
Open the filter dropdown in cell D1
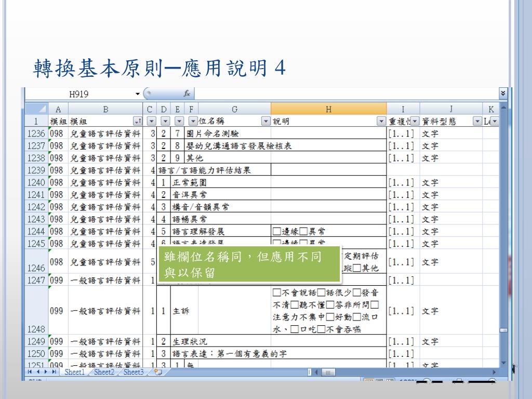click(x=165, y=121)
